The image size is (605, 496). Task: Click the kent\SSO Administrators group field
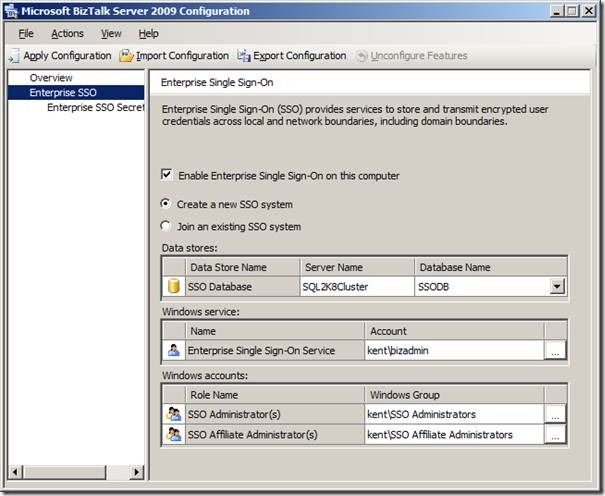pyautogui.click(x=454, y=414)
